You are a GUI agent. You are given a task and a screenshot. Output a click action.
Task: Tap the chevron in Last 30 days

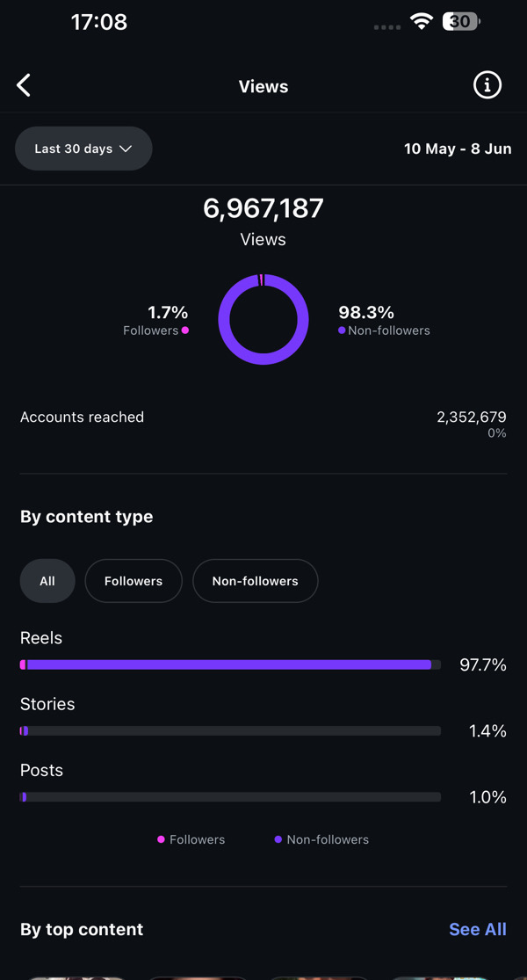126,149
